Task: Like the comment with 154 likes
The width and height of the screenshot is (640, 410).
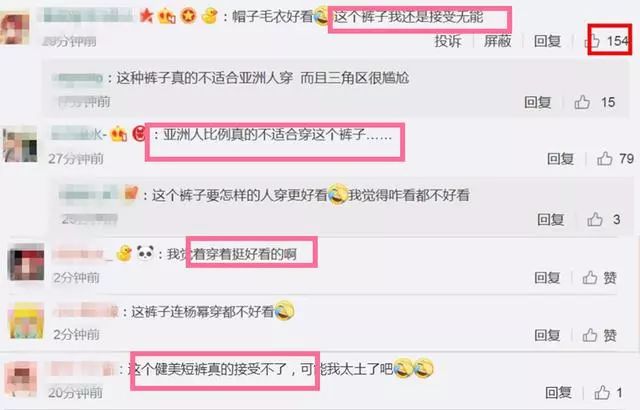Action: pos(594,41)
